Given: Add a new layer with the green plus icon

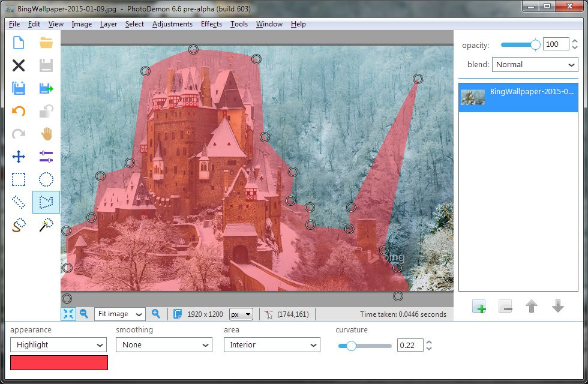Looking at the screenshot, I should point(479,307).
